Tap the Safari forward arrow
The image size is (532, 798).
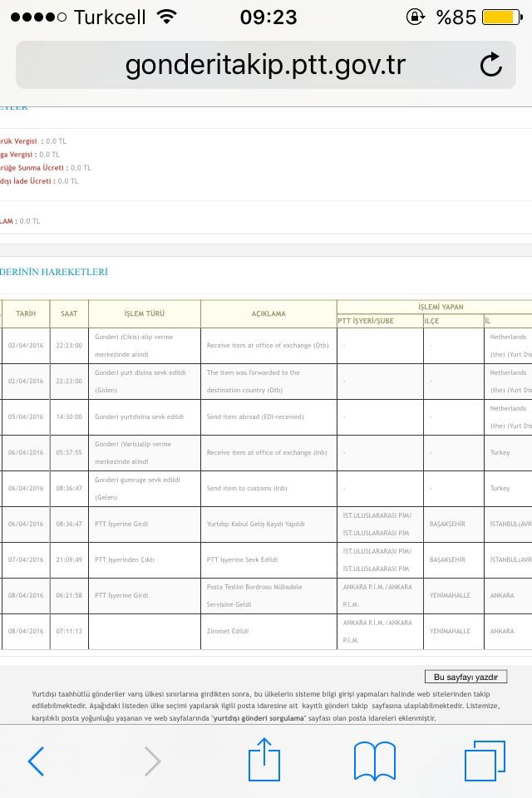tap(152, 761)
